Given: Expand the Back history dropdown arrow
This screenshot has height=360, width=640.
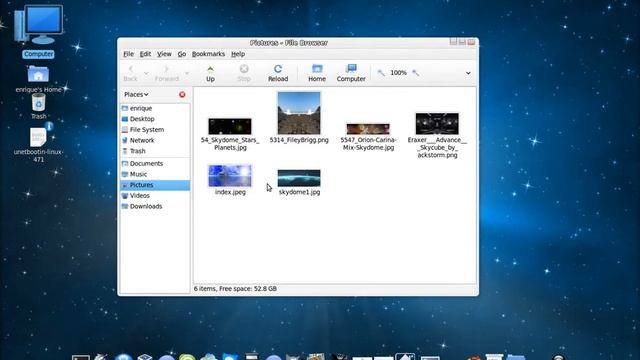Looking at the screenshot, I should coord(146,73).
